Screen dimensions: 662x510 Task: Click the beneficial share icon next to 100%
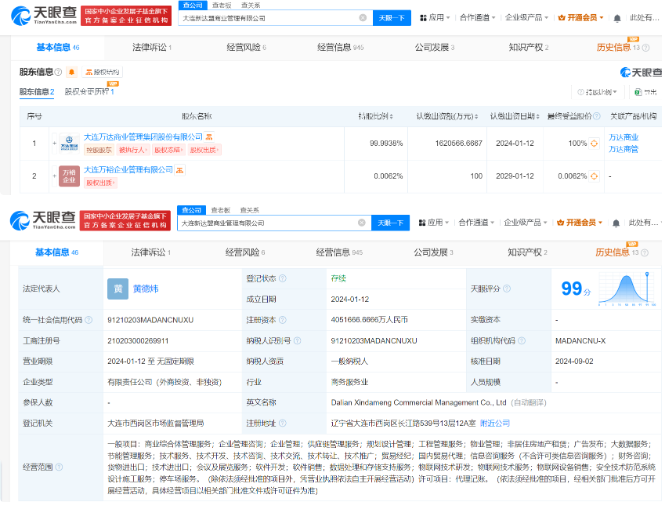pos(594,143)
